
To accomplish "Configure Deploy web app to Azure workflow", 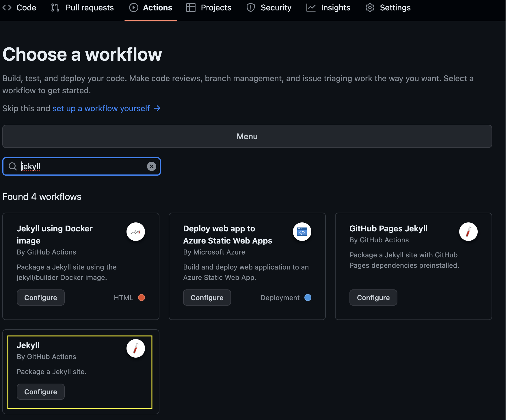I will pyautogui.click(x=207, y=298).
